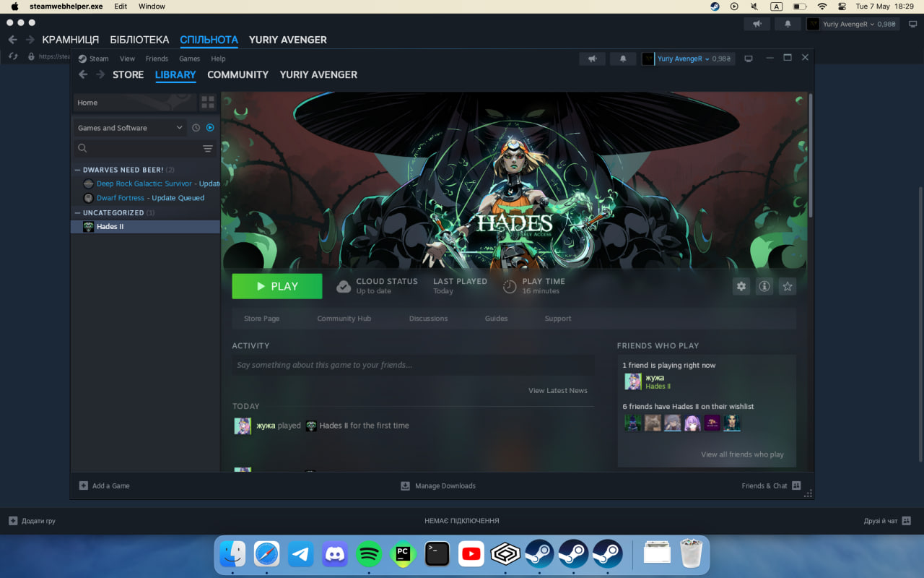The height and width of the screenshot is (578, 924).
Task: Click the plus icon beside Додати гру
Action: [x=13, y=520]
